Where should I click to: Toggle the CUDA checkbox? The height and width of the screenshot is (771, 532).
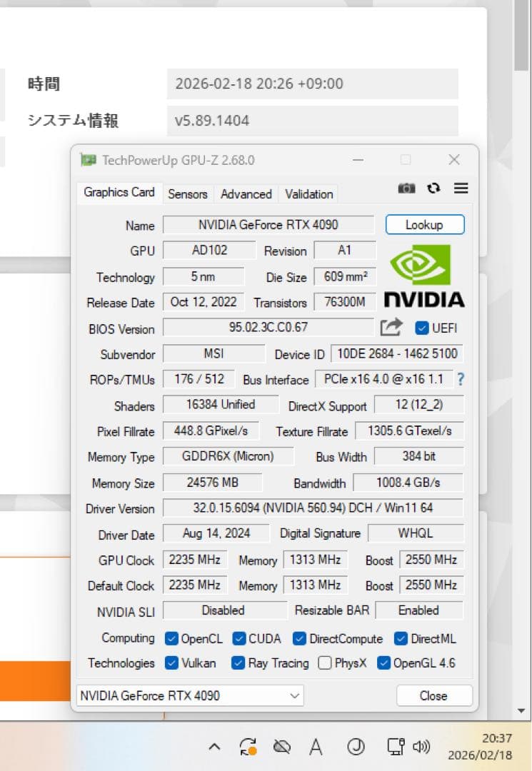[x=239, y=639]
